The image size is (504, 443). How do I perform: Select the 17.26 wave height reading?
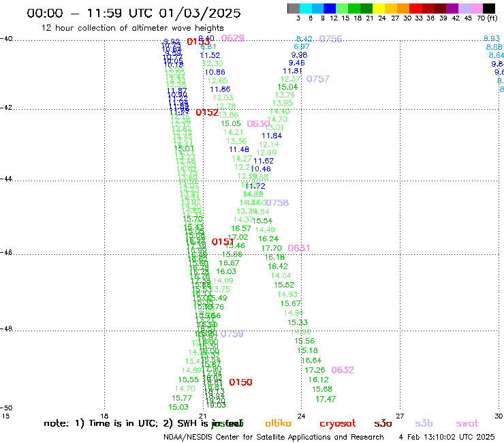point(315,370)
